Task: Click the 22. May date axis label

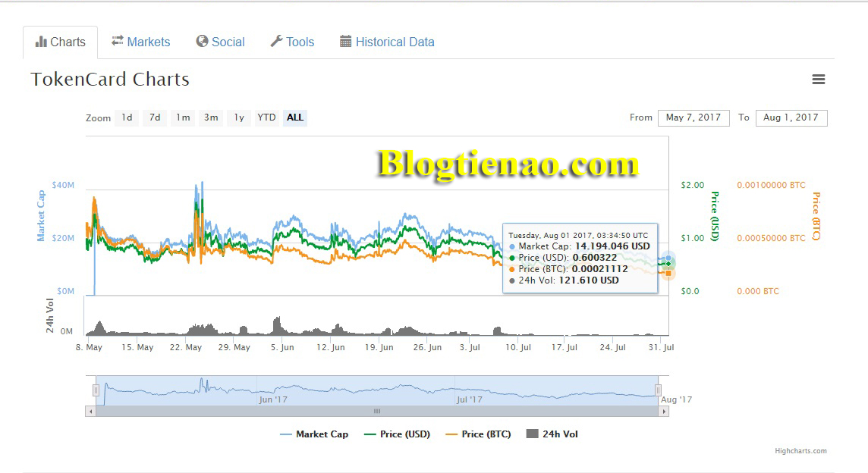Action: (186, 347)
